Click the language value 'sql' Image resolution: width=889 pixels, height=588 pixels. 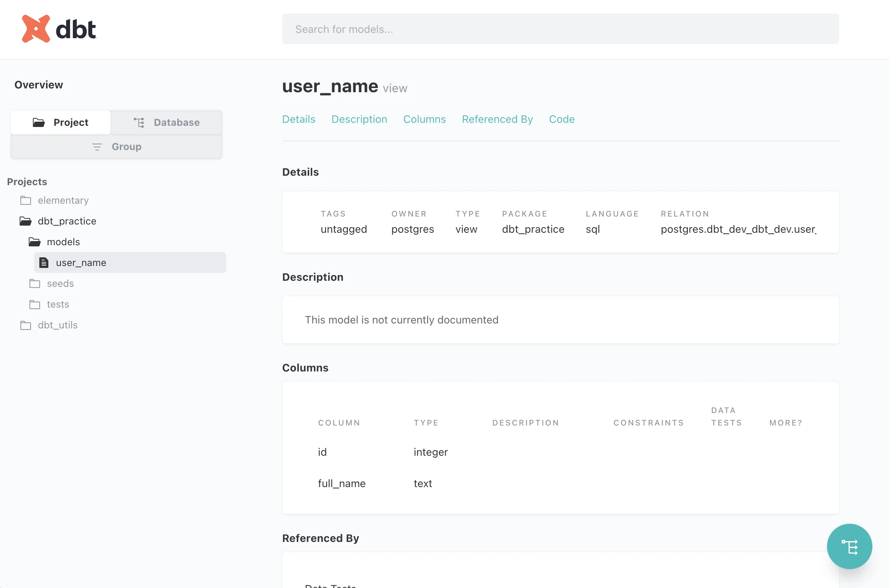pos(593,229)
